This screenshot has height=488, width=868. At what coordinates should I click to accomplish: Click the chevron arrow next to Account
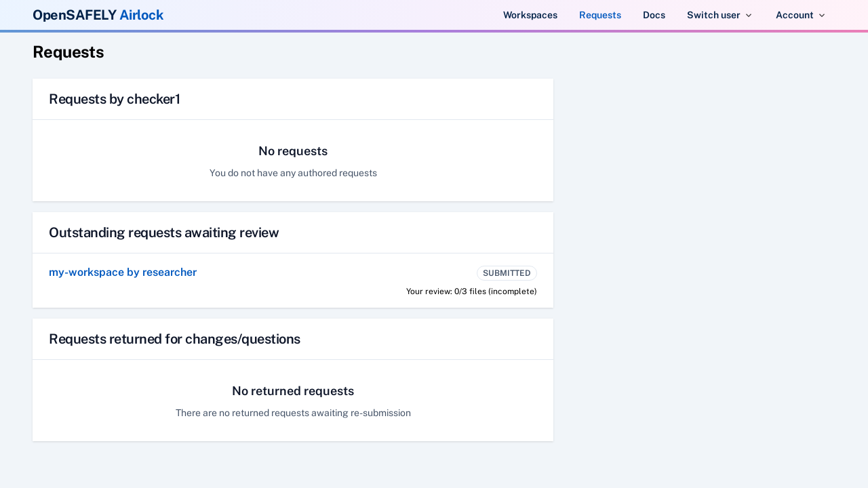click(x=822, y=15)
